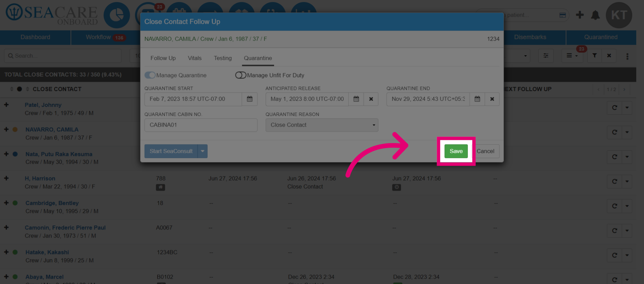Open Hatake, Kakashi patient link
Image resolution: width=644 pixels, height=284 pixels.
click(47, 252)
